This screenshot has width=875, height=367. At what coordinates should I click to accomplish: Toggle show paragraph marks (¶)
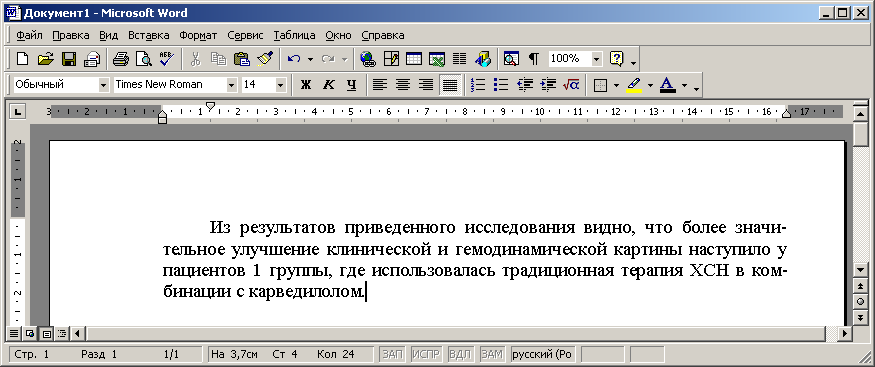coord(534,58)
